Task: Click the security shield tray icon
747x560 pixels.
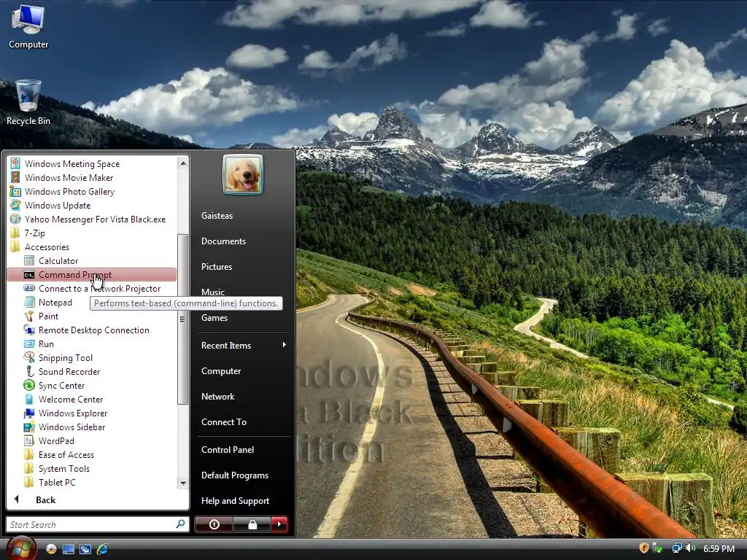Action: tap(643, 548)
